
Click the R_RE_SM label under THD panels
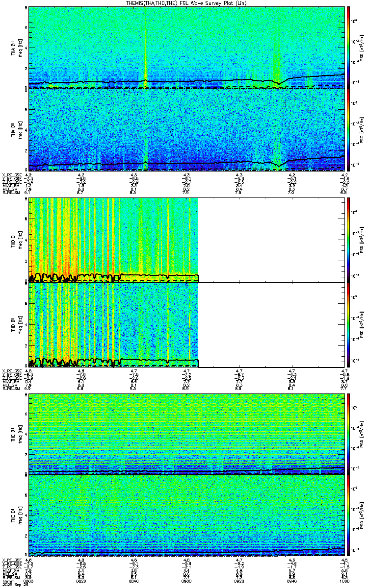click(11, 388)
